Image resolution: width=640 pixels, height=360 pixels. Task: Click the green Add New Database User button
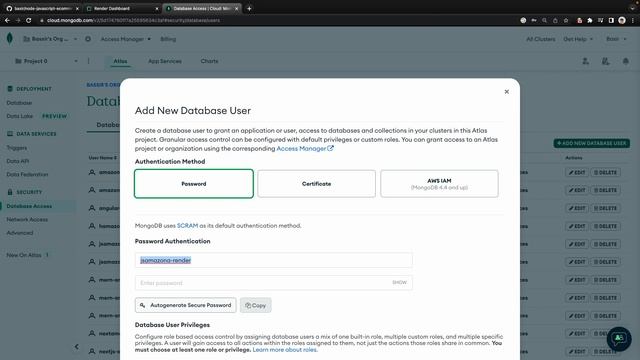pyautogui.click(x=591, y=143)
